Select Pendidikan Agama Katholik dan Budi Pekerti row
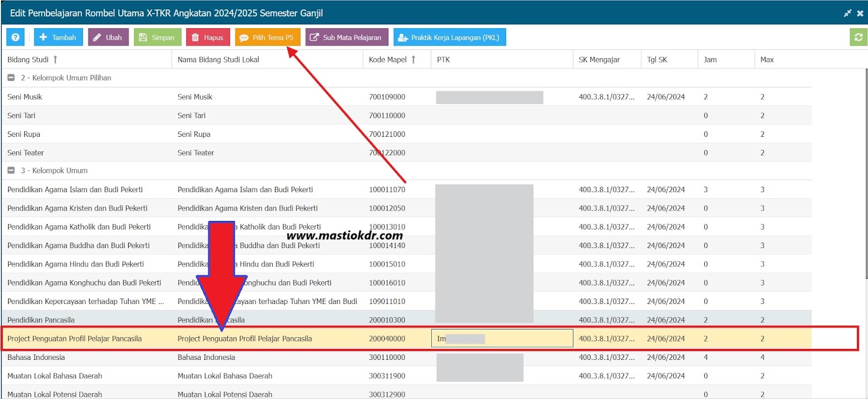The image size is (868, 399). [x=407, y=227]
